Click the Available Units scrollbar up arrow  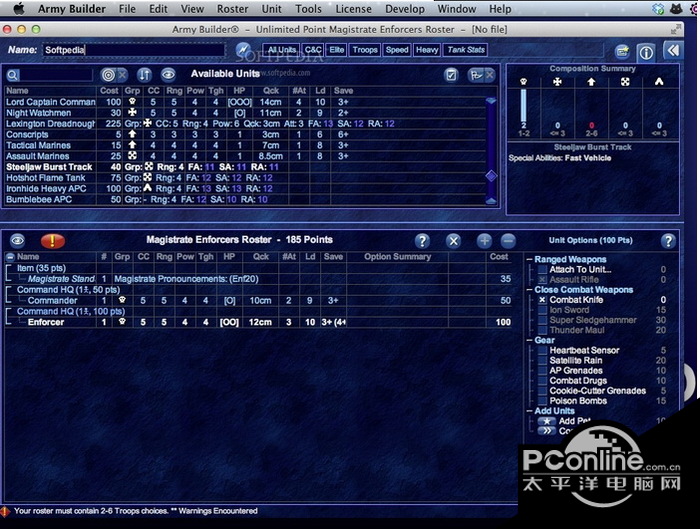491,100
